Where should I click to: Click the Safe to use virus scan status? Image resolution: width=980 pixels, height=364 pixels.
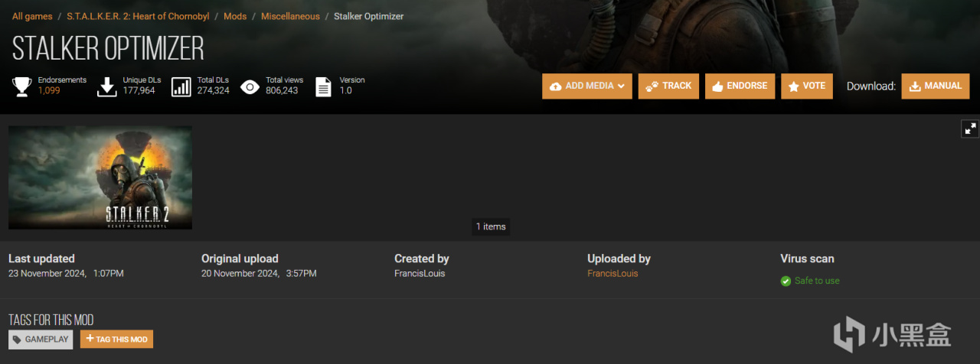point(817,281)
